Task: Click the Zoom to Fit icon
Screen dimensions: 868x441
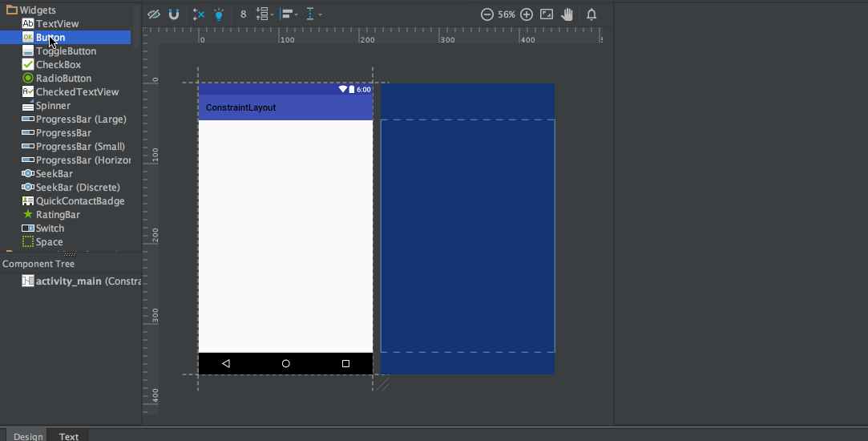Action: click(547, 14)
